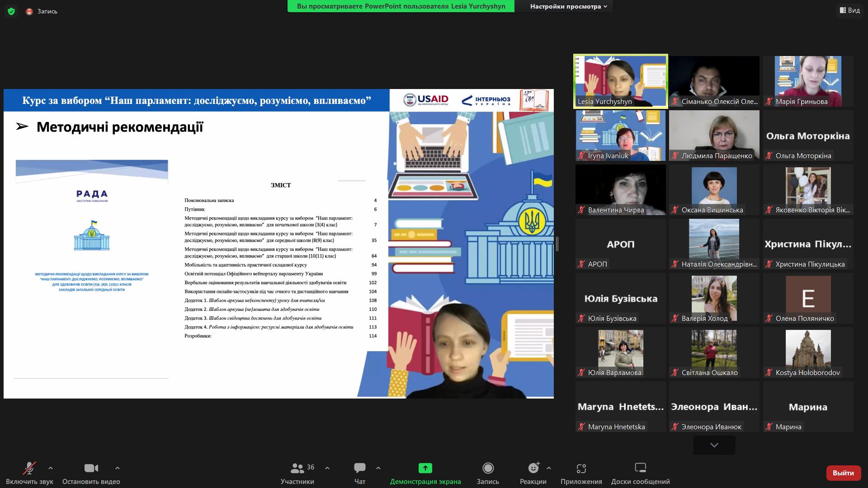Image resolution: width=868 pixels, height=488 pixels.
Task: Grab the divider handle between slide and gallery
Action: pyautogui.click(x=557, y=244)
